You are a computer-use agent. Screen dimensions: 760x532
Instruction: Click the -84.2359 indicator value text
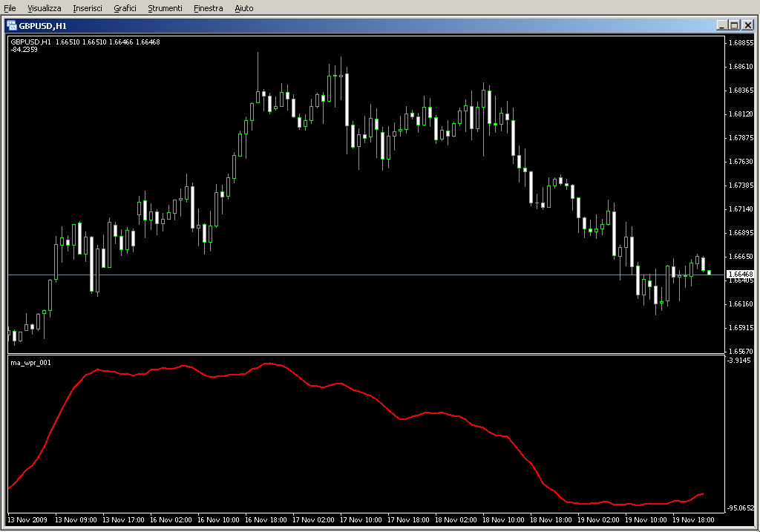tap(24, 50)
